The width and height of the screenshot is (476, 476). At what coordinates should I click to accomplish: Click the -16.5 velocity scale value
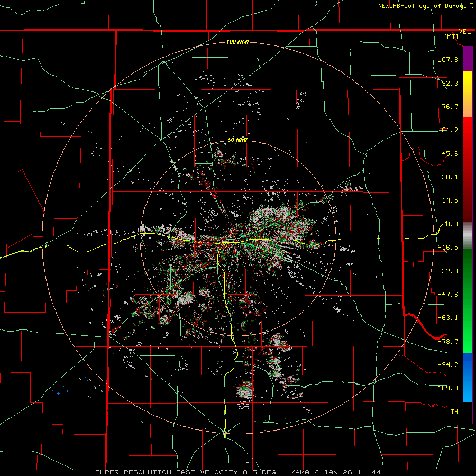pyautogui.click(x=448, y=248)
